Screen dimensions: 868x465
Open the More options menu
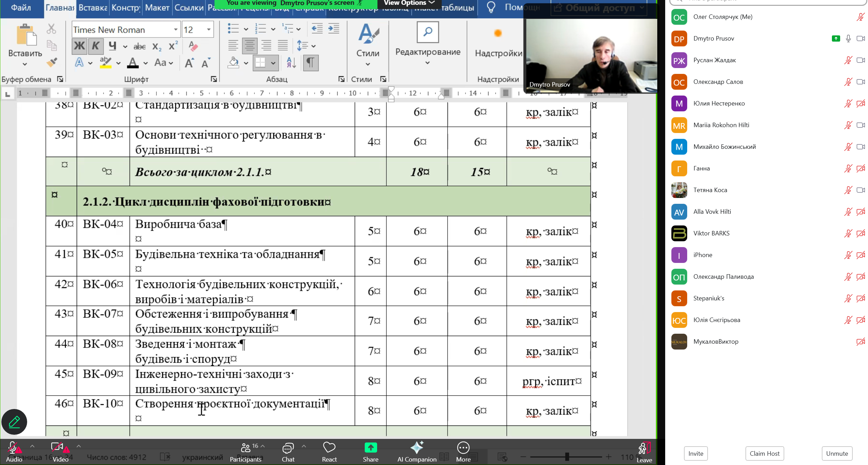[463, 452]
